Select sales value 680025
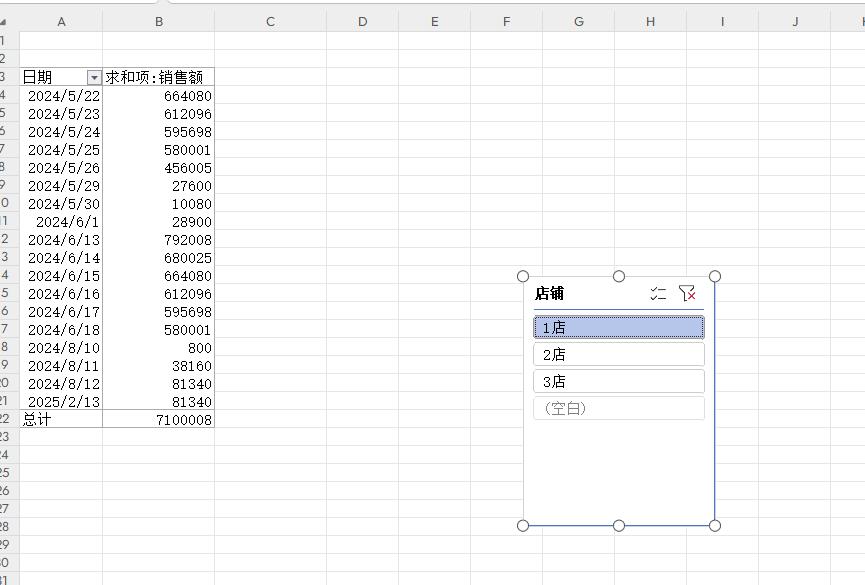The image size is (865, 585). pyautogui.click(x=159, y=258)
